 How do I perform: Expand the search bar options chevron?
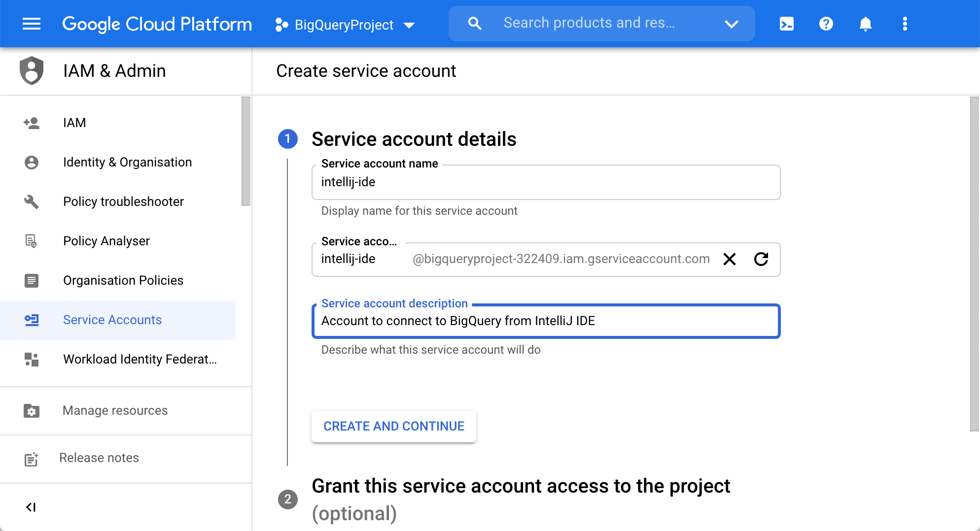732,23
